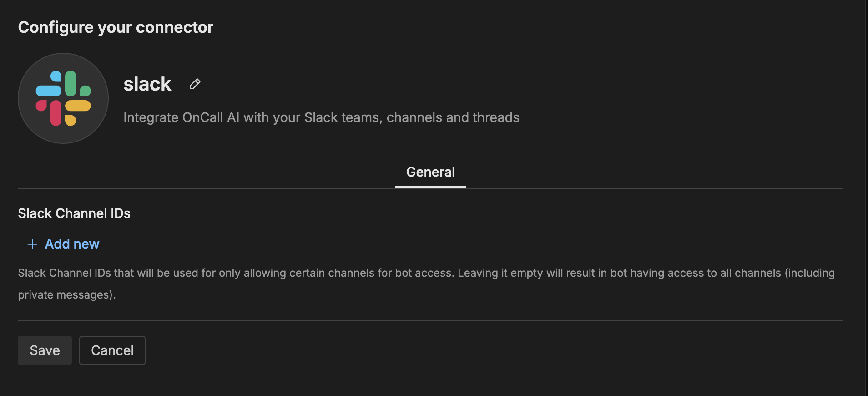Screen dimensions: 868x396
Task: Click the plus icon before Add new
Action: pyautogui.click(x=32, y=244)
